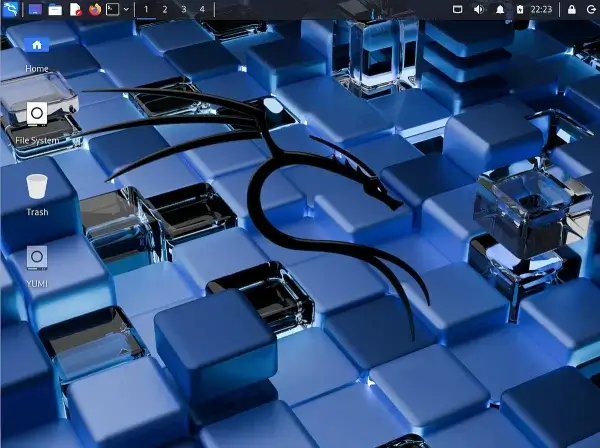Select the Home desktop folder icon

click(37, 45)
